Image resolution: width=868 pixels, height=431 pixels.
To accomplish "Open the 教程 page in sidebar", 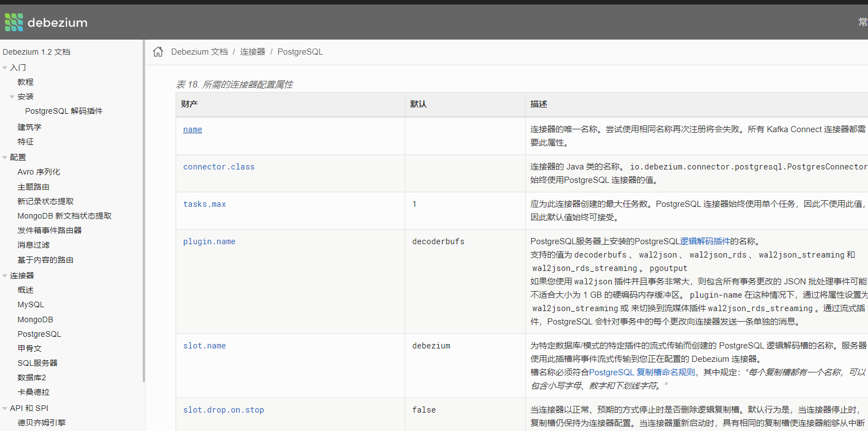I will [26, 82].
